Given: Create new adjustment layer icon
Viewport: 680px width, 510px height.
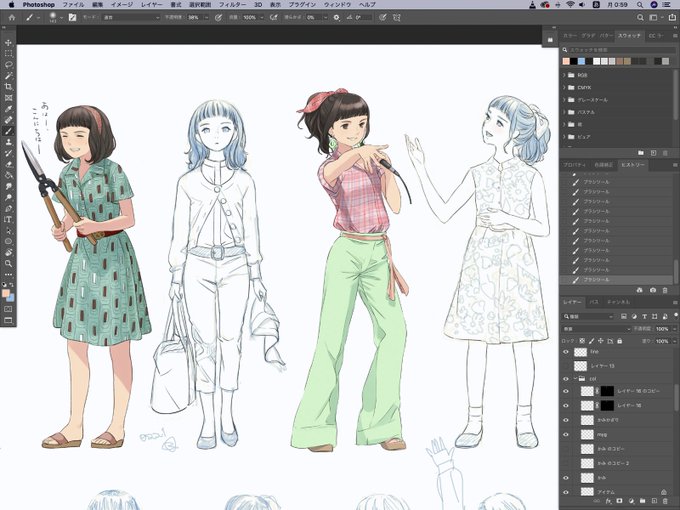Looking at the screenshot, I should tap(631, 501).
